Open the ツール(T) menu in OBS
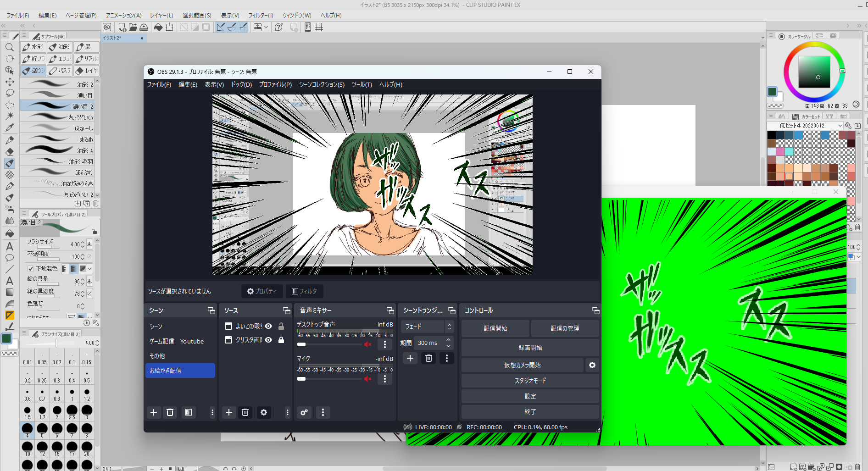Image resolution: width=868 pixels, height=471 pixels. click(x=362, y=84)
